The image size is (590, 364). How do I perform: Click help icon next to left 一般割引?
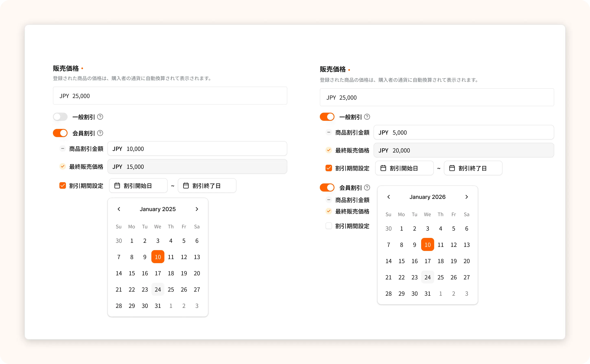tap(100, 117)
